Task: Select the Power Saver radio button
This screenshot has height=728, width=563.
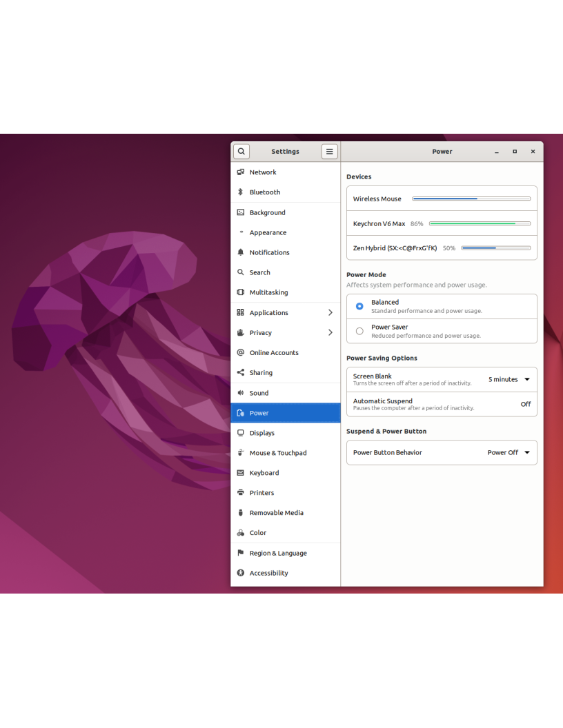Action: pos(359,331)
